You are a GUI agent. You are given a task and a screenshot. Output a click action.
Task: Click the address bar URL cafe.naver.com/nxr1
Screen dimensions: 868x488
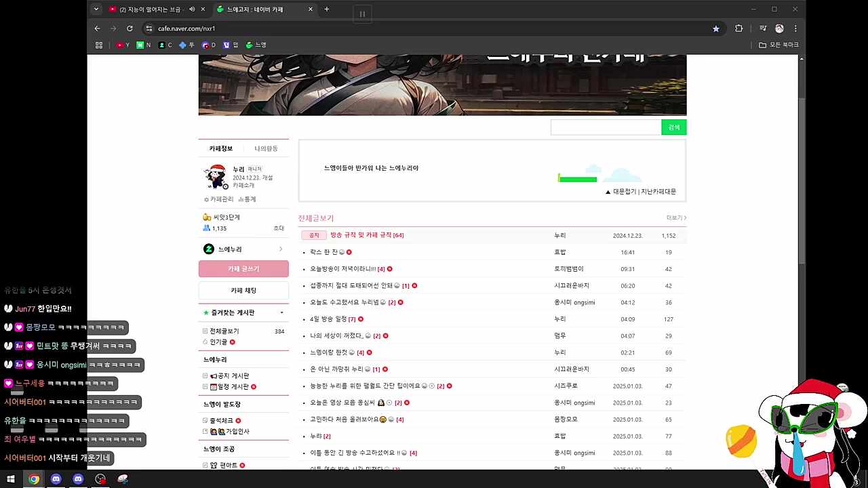[x=186, y=28]
